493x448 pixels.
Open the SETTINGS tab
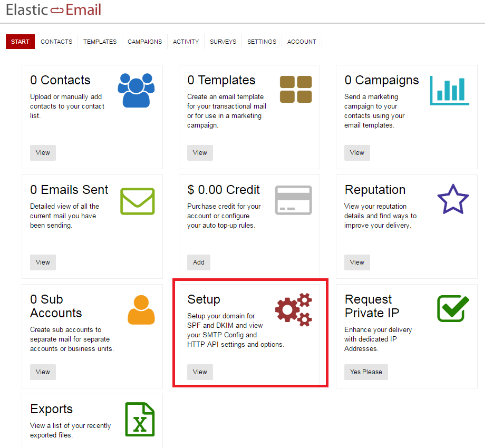pos(262,42)
